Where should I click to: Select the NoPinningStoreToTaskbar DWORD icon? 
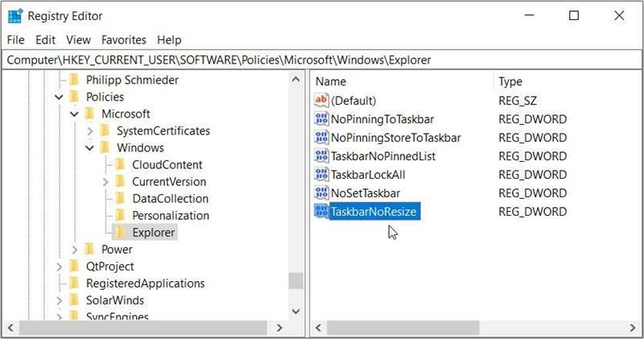(322, 138)
